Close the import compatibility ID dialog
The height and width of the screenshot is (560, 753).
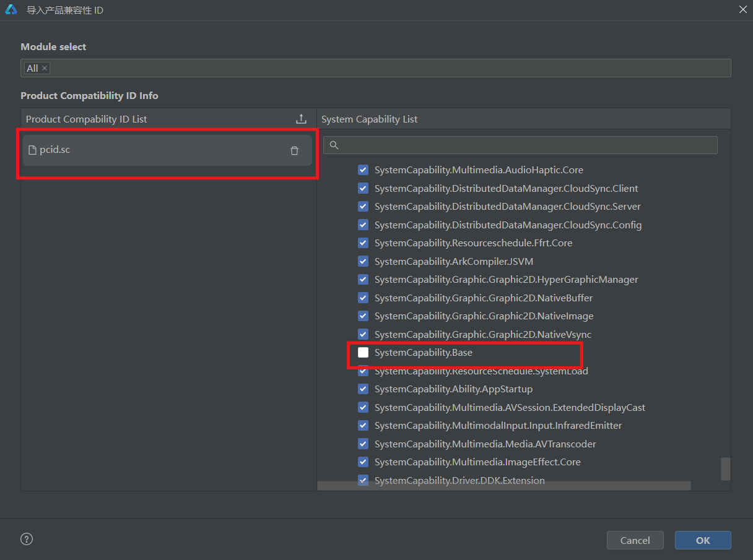(742, 9)
